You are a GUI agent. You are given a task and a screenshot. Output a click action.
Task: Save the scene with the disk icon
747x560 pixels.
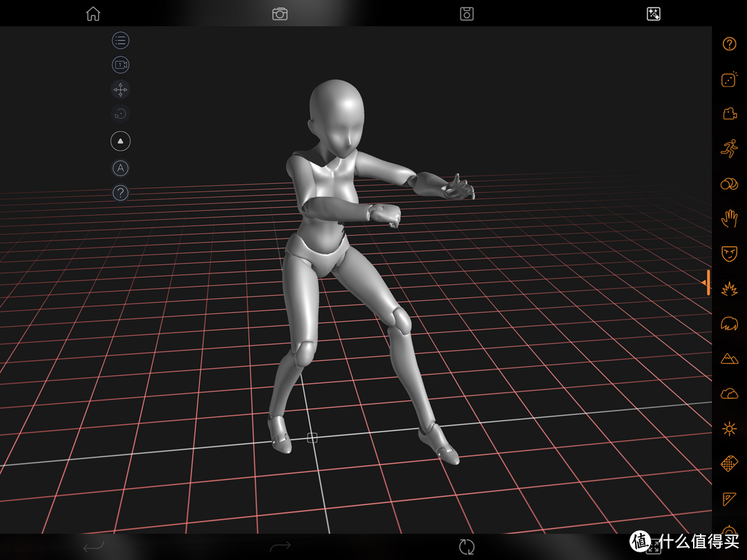(466, 14)
